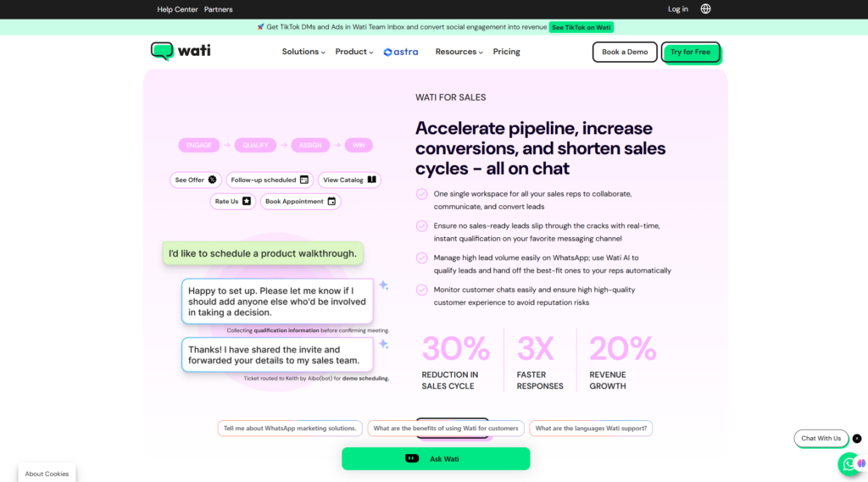The height and width of the screenshot is (482, 868).
Task: Click the Wati logo
Action: click(181, 51)
